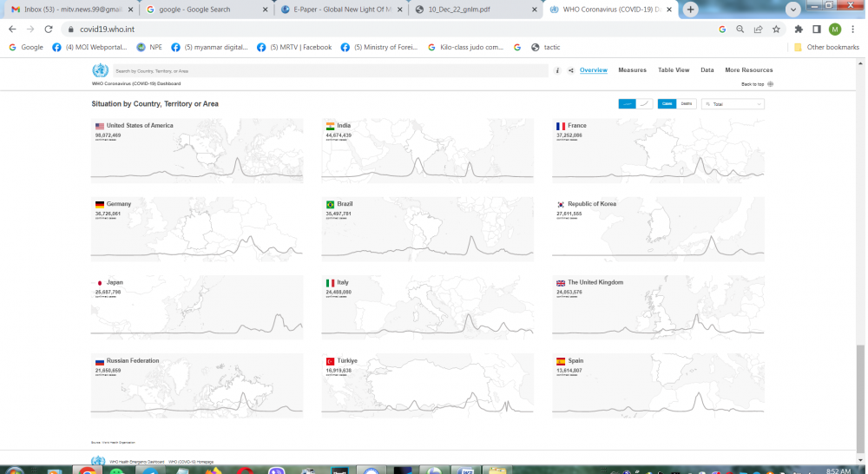868x474 pixels.
Task: Expand the Total sort dropdown
Action: pos(733,103)
